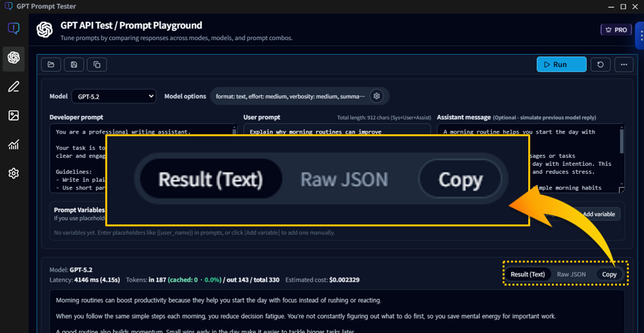Open the model options gear settings
644x333 pixels.
tap(376, 96)
